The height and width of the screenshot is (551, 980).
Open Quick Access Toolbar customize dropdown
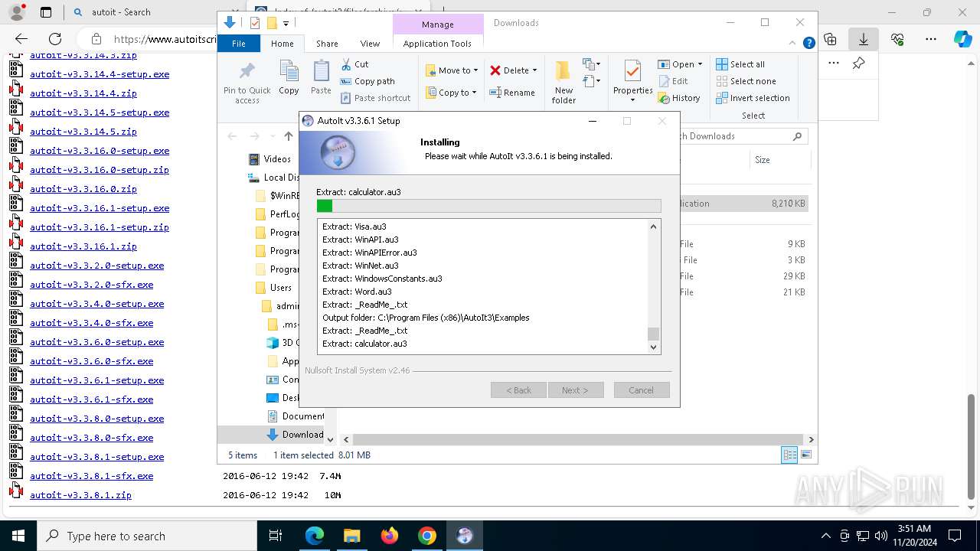coord(286,23)
